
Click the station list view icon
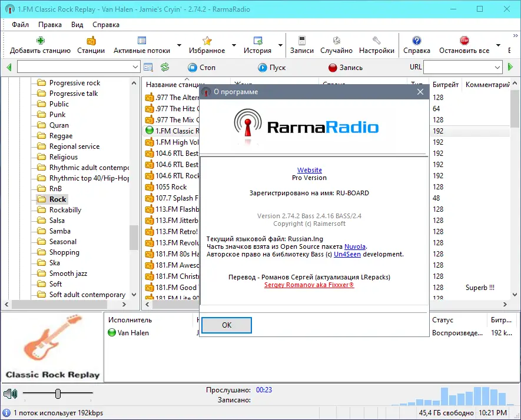tap(148, 68)
